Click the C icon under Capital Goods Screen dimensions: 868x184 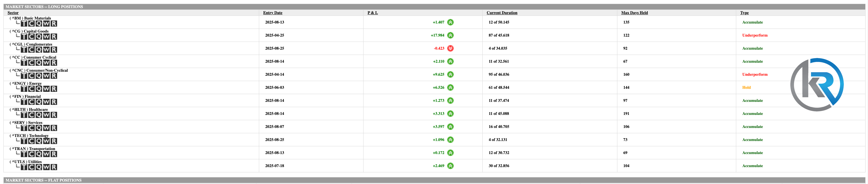point(32,37)
